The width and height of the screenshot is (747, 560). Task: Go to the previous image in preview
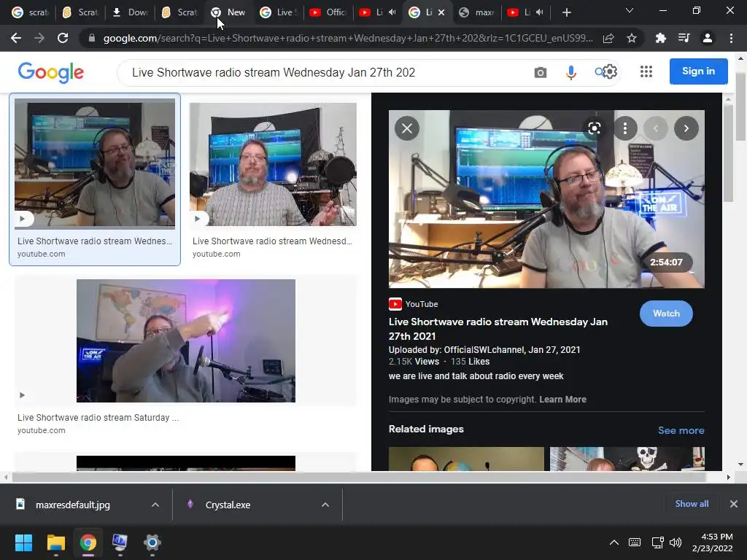tap(656, 128)
